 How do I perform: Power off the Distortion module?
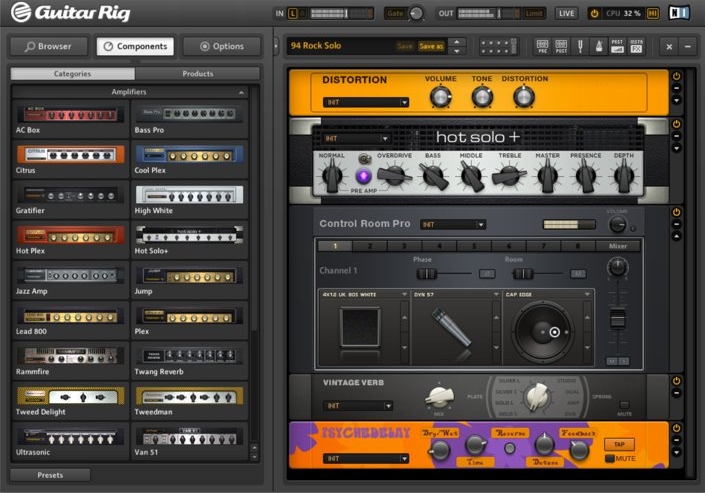tap(676, 76)
